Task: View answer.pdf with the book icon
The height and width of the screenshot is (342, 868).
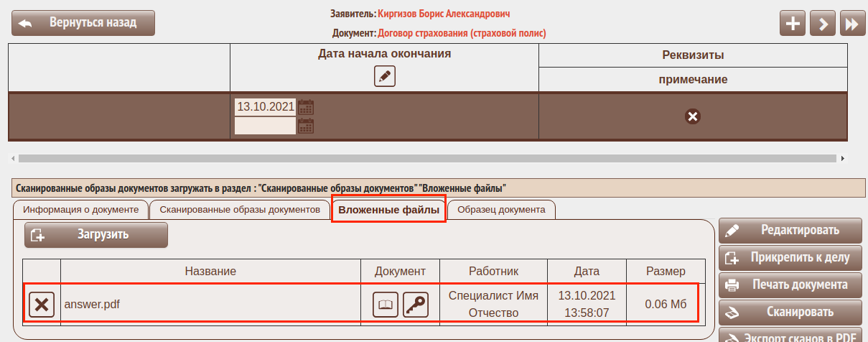Action: point(386,305)
